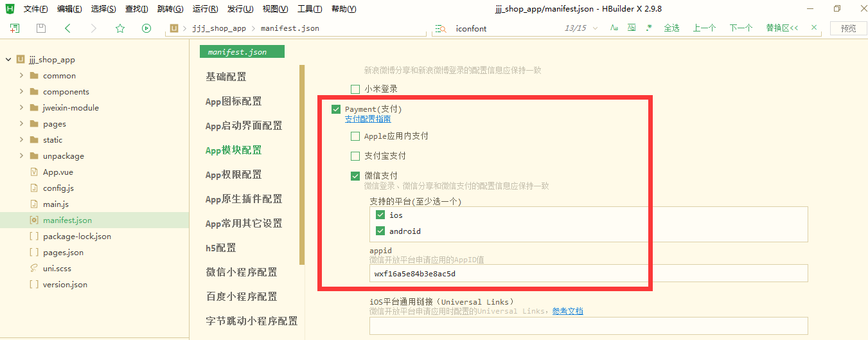Image resolution: width=868 pixels, height=340 pixels.
Task: Click the project icon in breadcrumb bar
Action: click(174, 28)
